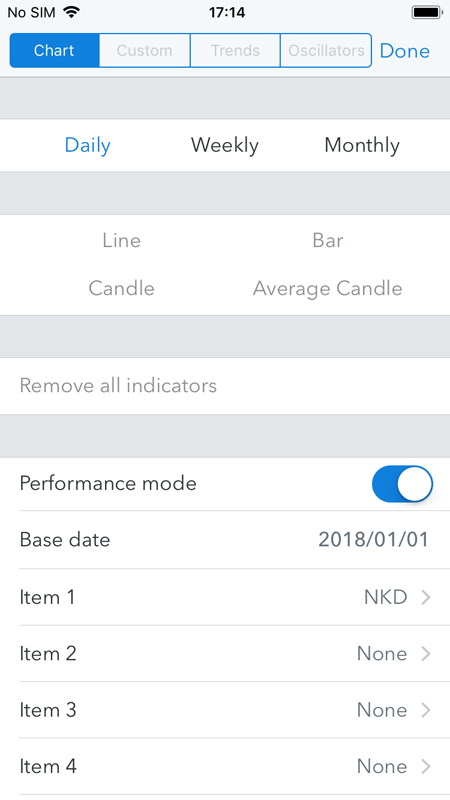Switch to the Custom tab
This screenshot has width=450, height=800.
(x=144, y=51)
